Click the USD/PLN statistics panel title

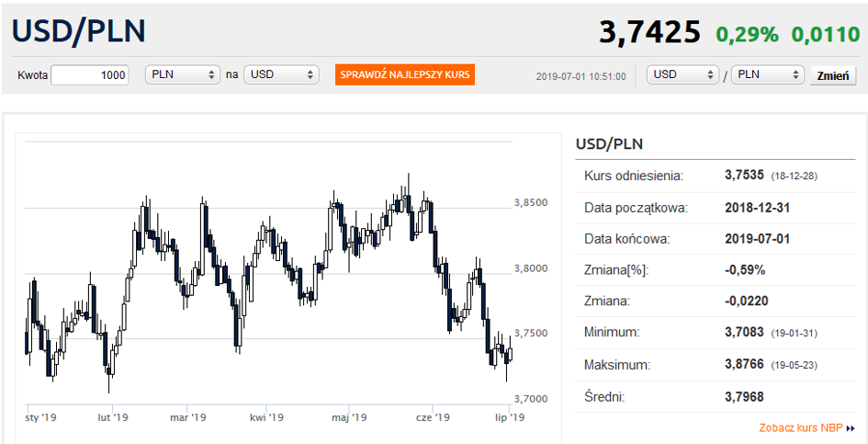click(610, 144)
